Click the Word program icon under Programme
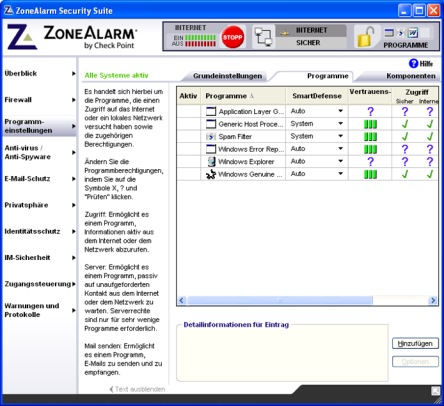This screenshot has width=444, height=406. point(413,33)
